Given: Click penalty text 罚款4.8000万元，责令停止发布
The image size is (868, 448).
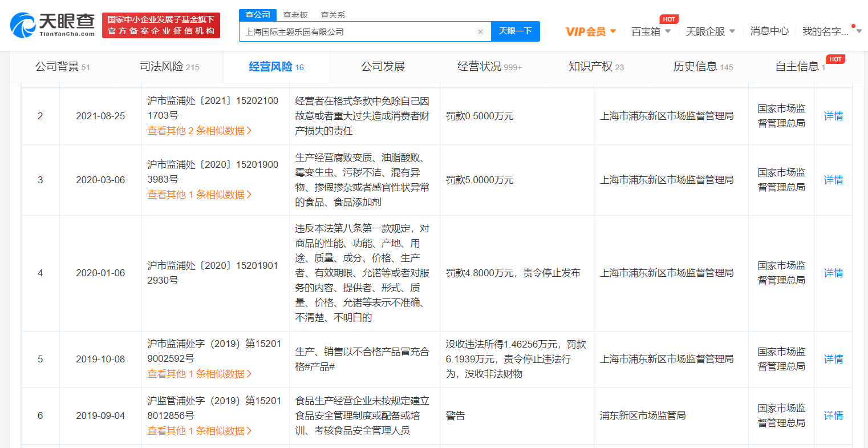Looking at the screenshot, I should pyautogui.click(x=513, y=273).
